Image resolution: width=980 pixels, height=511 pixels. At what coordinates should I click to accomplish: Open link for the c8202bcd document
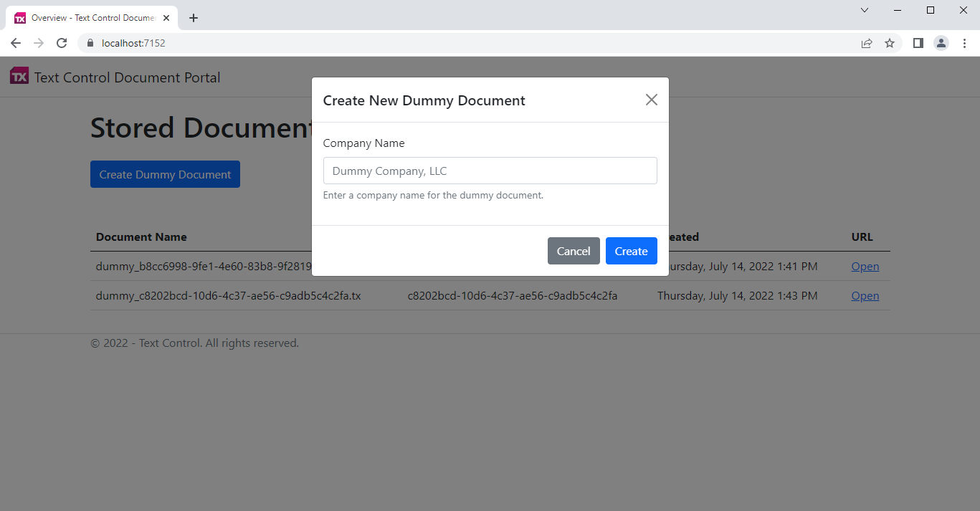(x=865, y=295)
